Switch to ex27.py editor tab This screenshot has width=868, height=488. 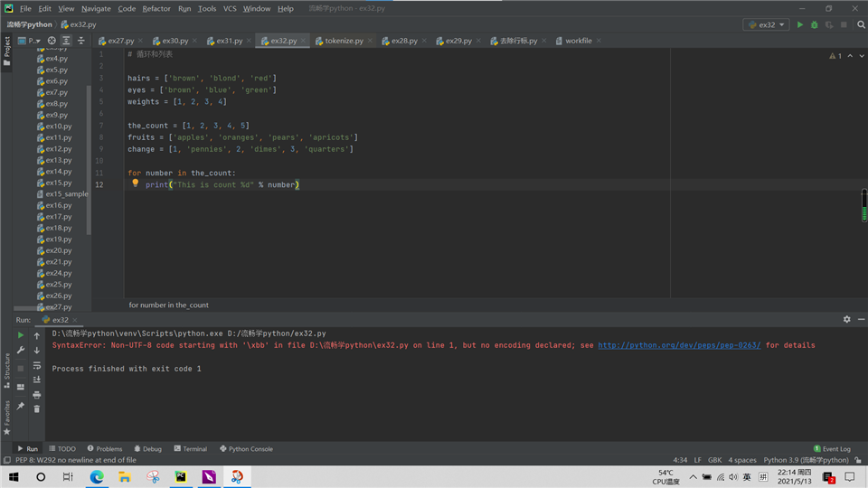tap(120, 41)
